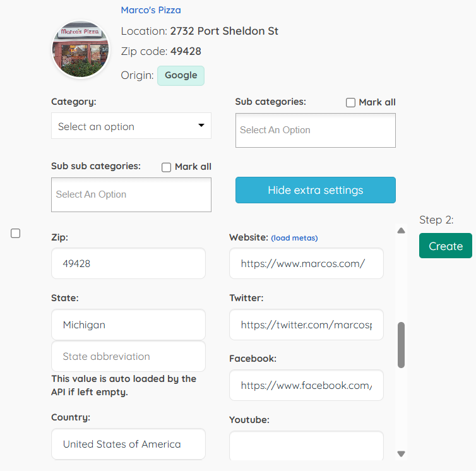This screenshot has height=471, width=476.
Task: Tick the row selection checkbox at left
Action: click(16, 233)
